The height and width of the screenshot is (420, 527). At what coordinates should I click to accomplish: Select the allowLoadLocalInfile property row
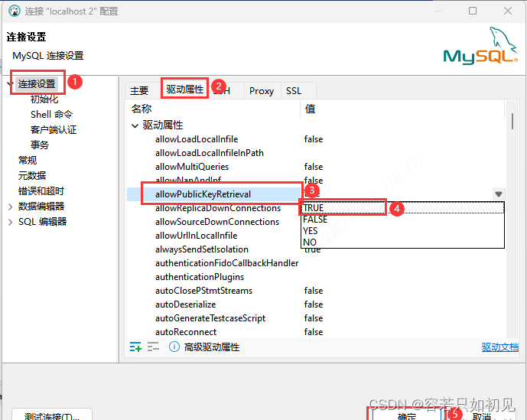315,139
